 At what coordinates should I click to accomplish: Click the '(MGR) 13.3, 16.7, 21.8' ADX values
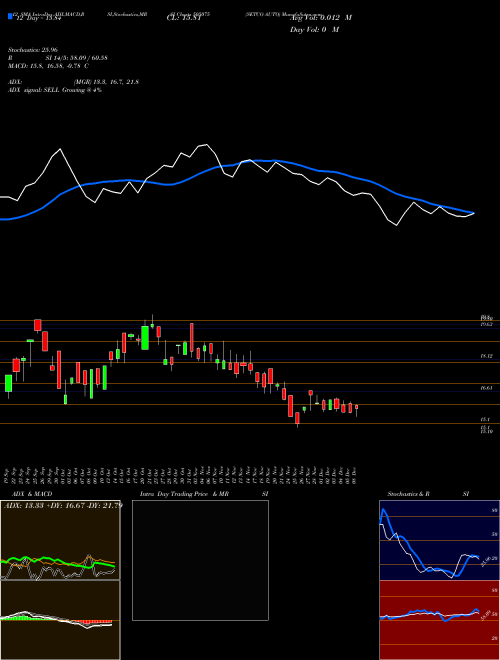(106, 82)
